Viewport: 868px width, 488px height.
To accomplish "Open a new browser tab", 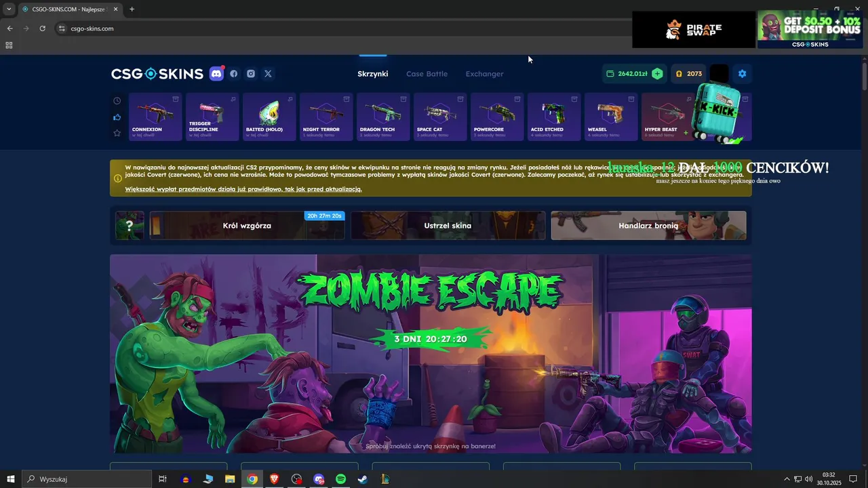I will 132,9.
